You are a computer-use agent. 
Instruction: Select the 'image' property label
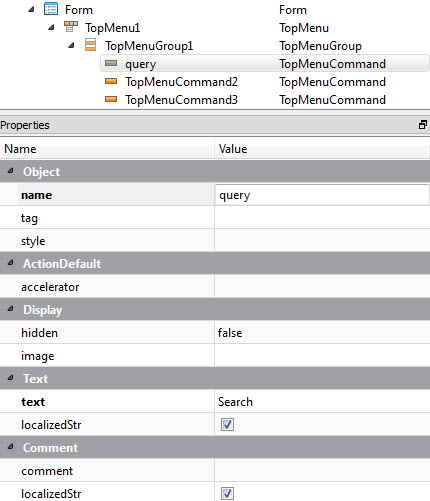[x=37, y=356]
